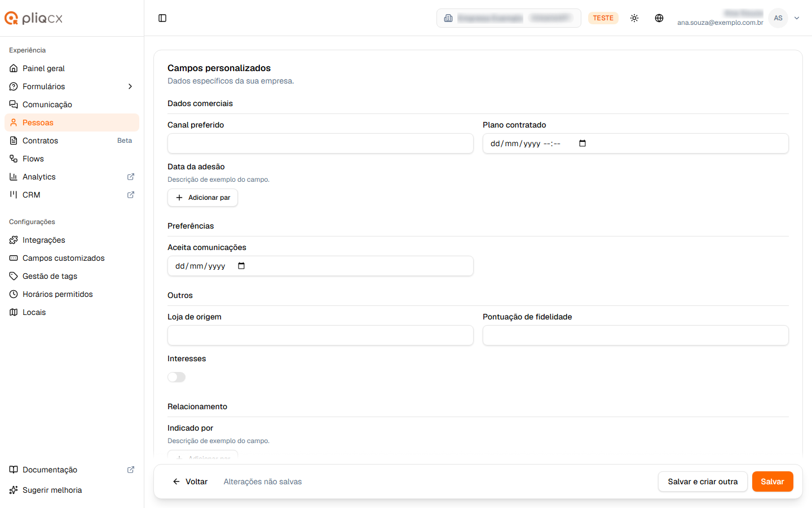
Task: Click the Integrações puzzle icon
Action: [14, 240]
